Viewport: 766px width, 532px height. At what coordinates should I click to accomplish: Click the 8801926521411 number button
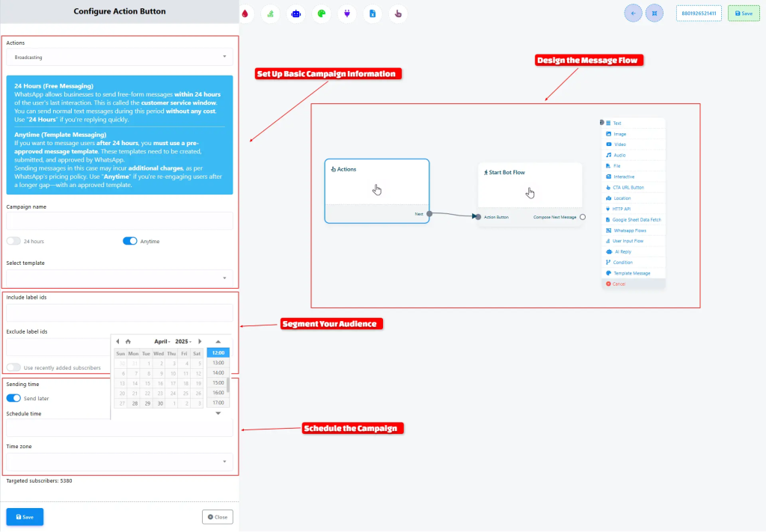click(699, 13)
